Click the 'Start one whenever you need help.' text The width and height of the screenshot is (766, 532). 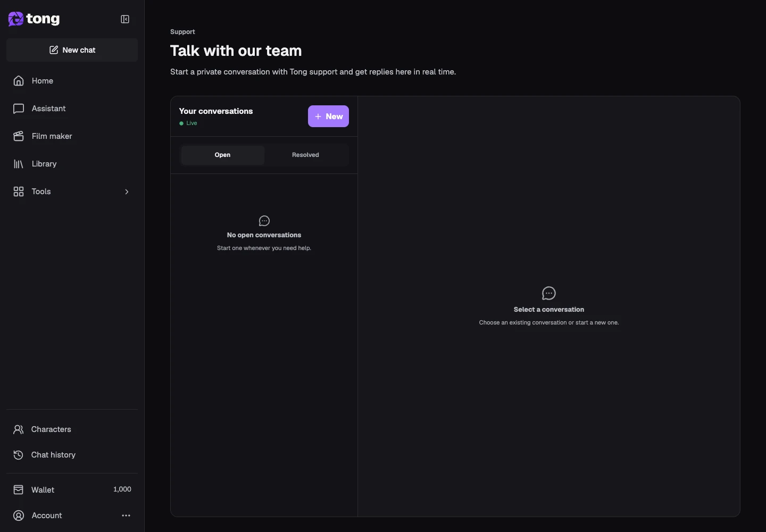tap(264, 248)
